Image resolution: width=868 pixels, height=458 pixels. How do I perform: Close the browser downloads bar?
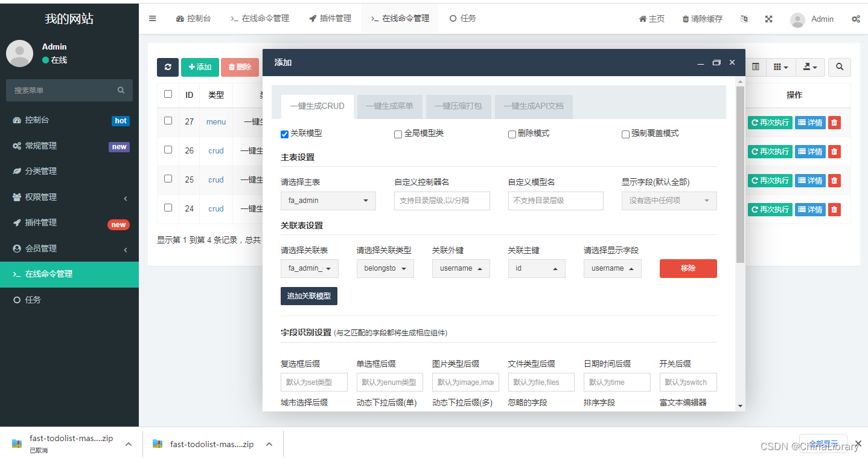click(858, 444)
